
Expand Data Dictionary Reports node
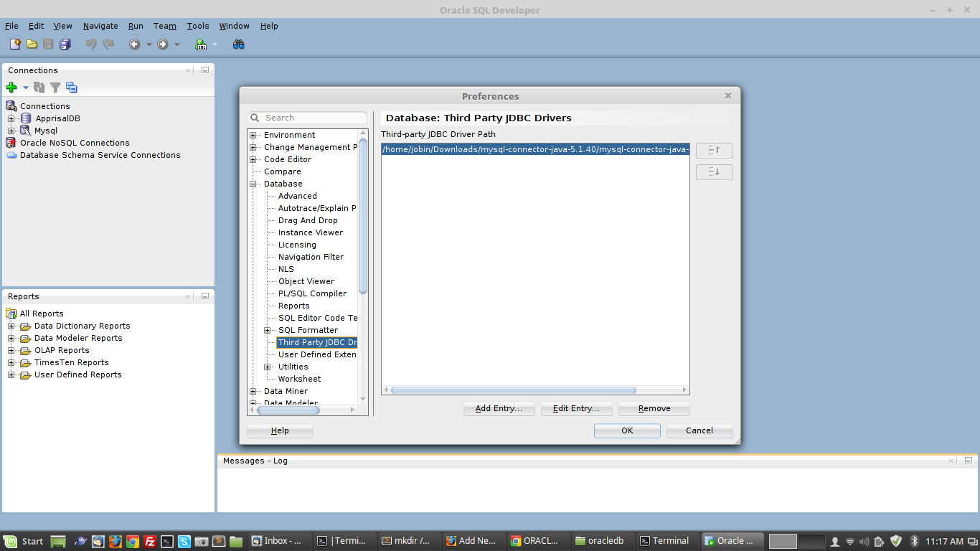coord(11,326)
